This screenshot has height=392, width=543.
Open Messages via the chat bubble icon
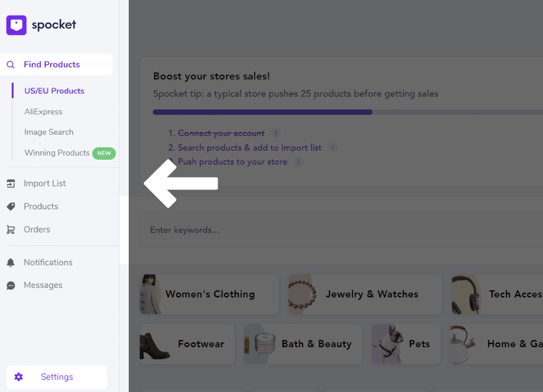pos(11,285)
